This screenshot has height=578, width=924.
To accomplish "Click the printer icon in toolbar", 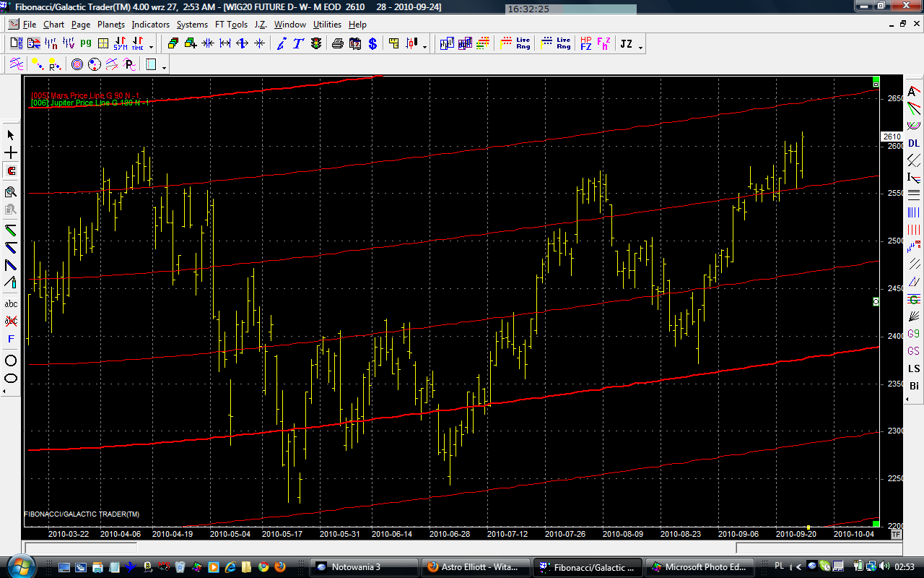I will [337, 43].
